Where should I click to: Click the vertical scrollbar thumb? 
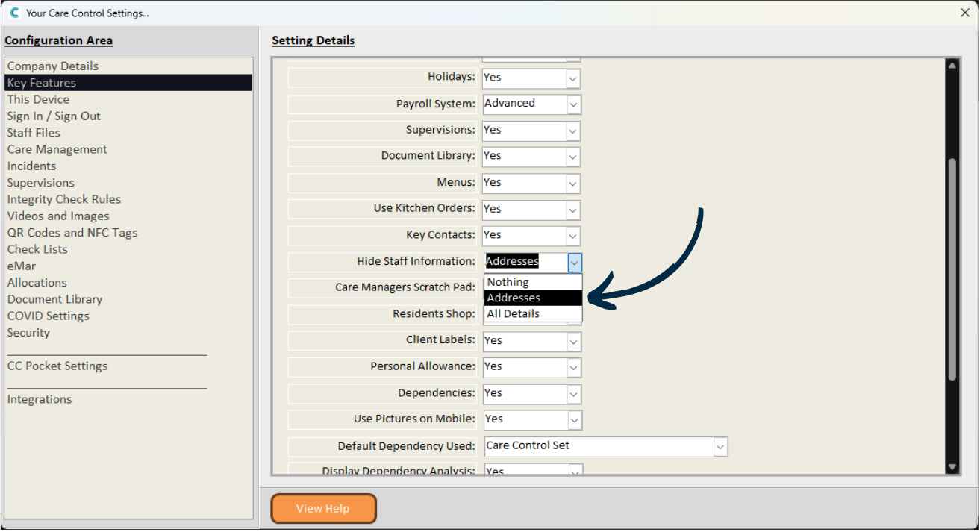point(952,269)
